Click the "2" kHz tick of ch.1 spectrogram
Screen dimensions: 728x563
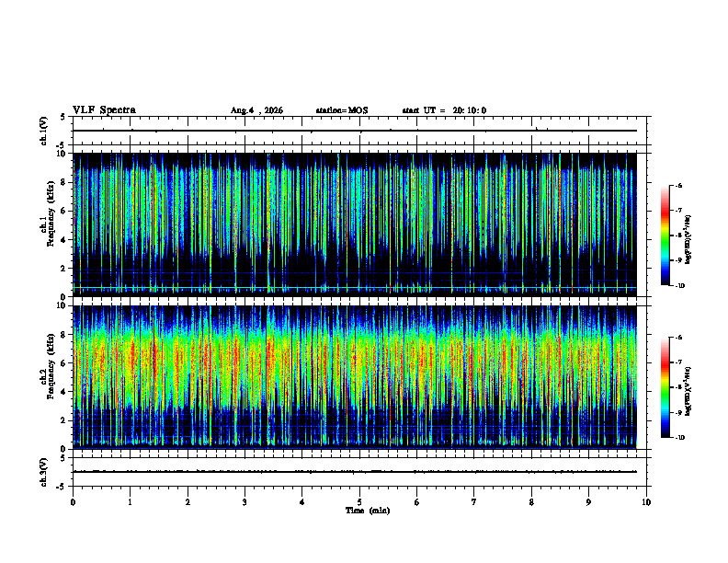[x=63, y=268]
